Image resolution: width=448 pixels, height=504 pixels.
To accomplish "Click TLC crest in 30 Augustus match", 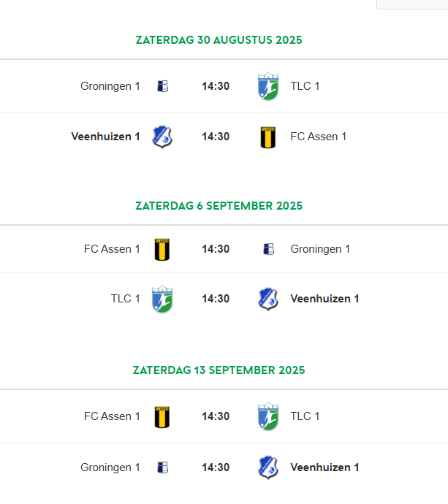I will [268, 86].
